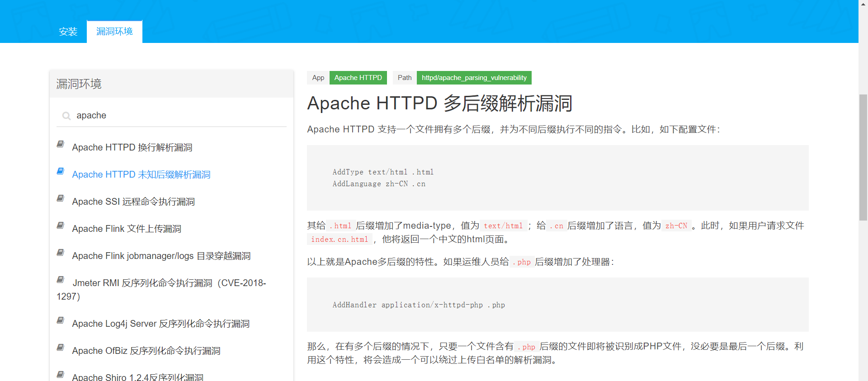Open Apache HTTPD 未知后缀解析漏洞 entry
Screen dimensions: 868x381
(x=141, y=174)
